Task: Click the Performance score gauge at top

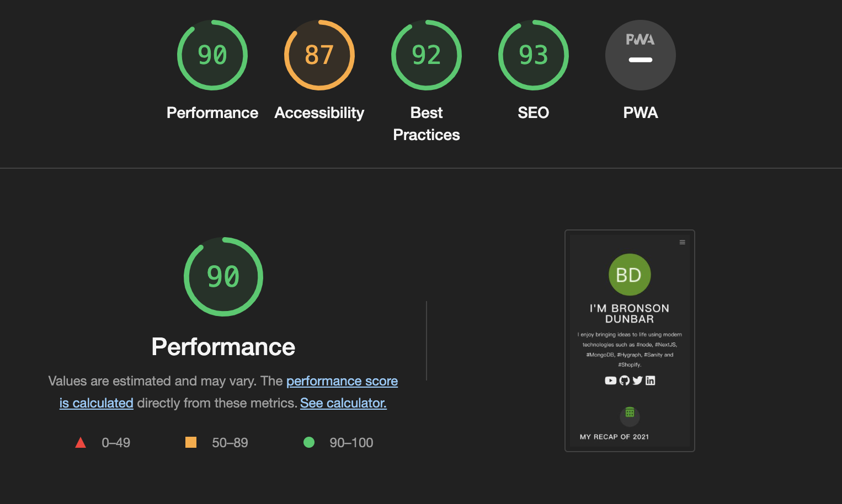Action: 212,55
